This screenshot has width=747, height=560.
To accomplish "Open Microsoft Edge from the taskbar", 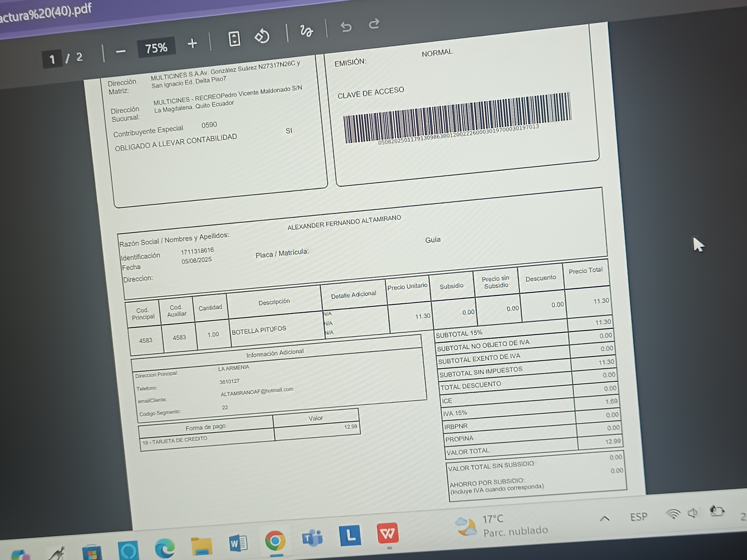I will 165,548.
